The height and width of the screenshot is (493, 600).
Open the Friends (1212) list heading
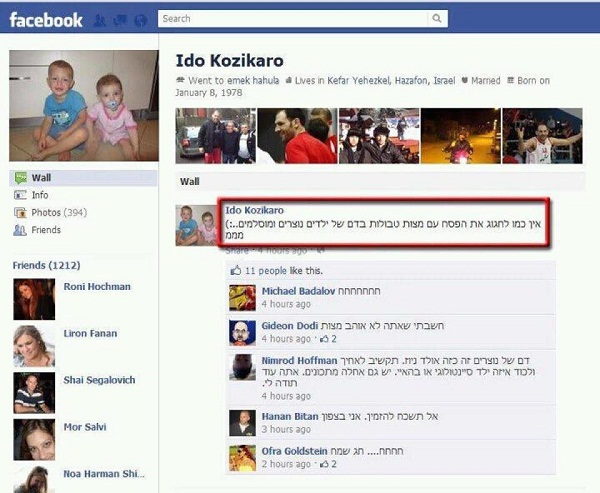click(46, 265)
